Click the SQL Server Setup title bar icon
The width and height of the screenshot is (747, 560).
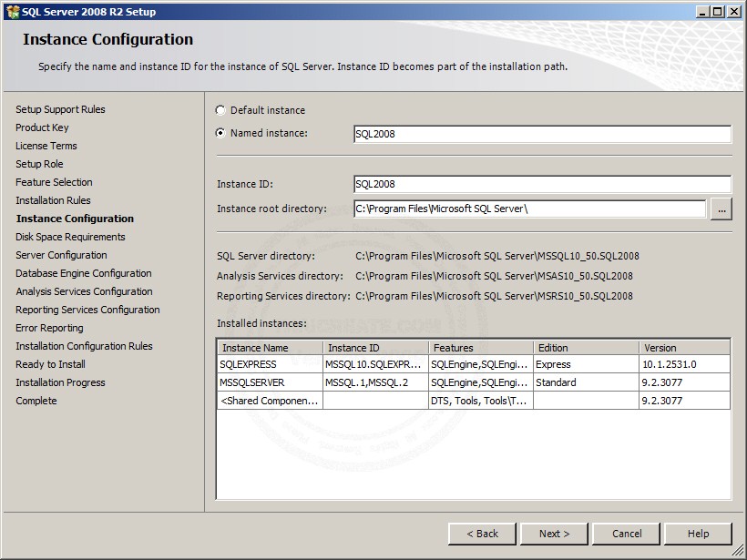(13, 12)
